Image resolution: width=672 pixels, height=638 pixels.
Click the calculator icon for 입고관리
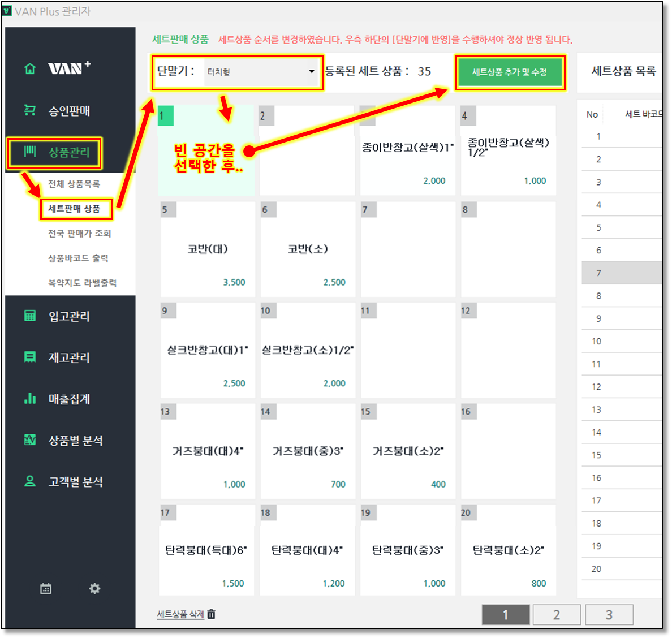tap(30, 316)
